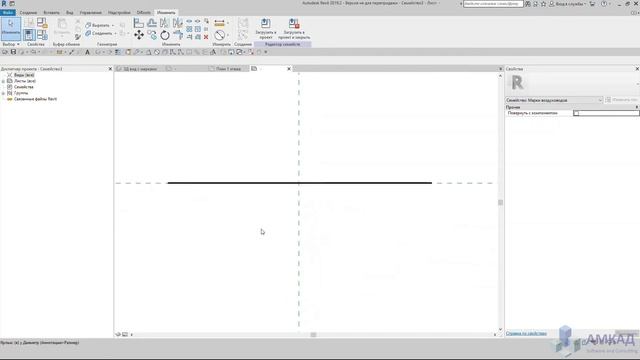This screenshot has width=640, height=360.
Task: Close the Project Browser panel
Action: coord(110,69)
